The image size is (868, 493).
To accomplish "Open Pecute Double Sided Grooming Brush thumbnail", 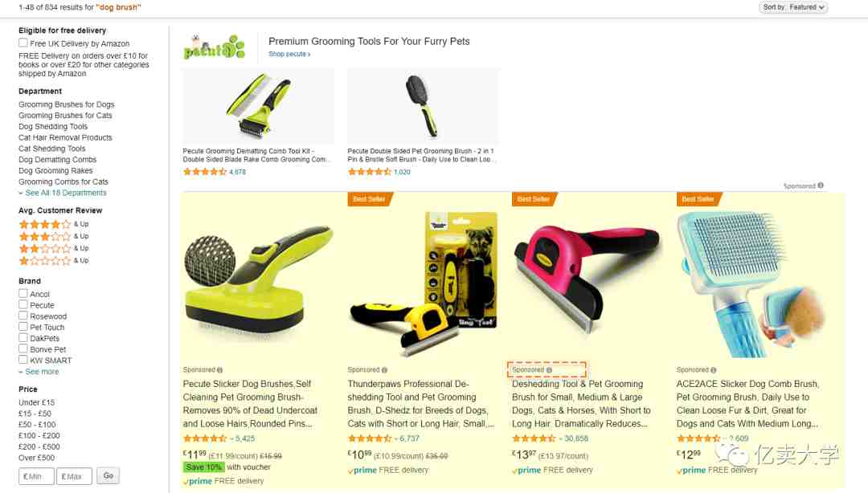I will [423, 106].
